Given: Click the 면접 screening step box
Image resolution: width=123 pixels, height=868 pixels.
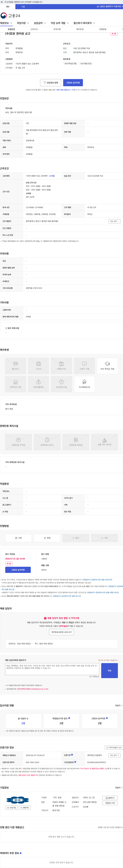Looking at the screenshot, I should pyautogui.click(x=47, y=538).
